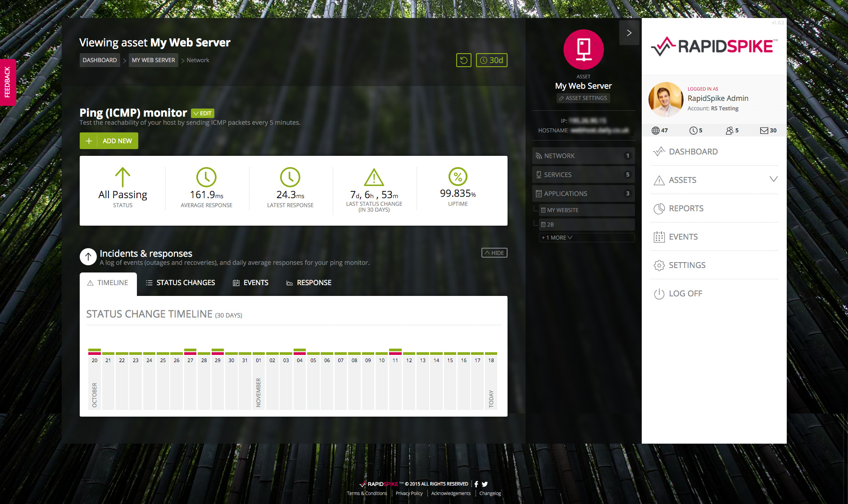Open Settings from the side menu
Screen dimensions: 848x504
click(x=714, y=265)
